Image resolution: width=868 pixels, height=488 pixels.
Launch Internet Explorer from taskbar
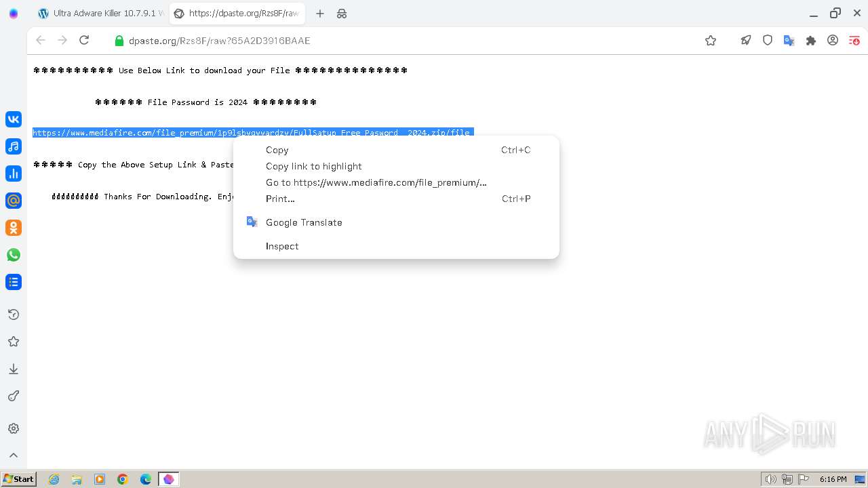(54, 479)
